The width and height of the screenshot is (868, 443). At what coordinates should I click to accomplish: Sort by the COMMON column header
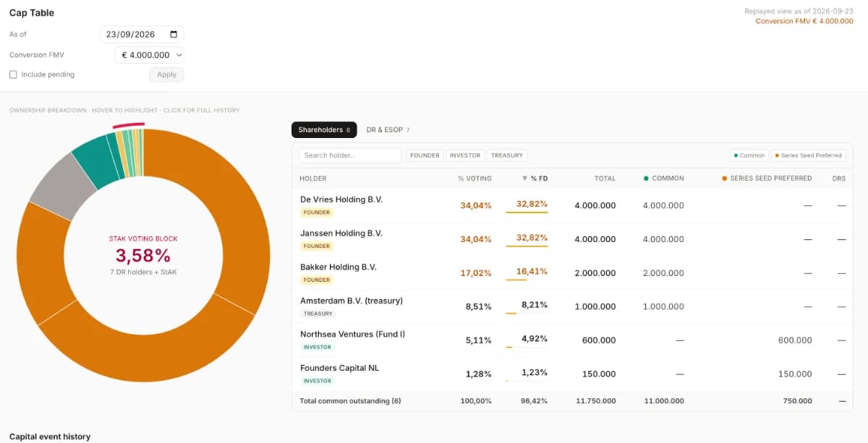point(663,179)
